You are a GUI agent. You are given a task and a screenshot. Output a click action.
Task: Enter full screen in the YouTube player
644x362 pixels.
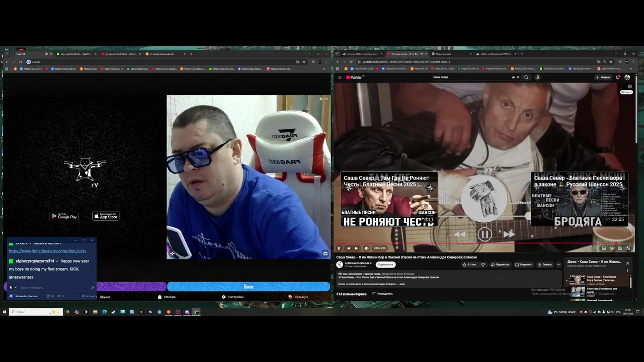tap(628, 248)
